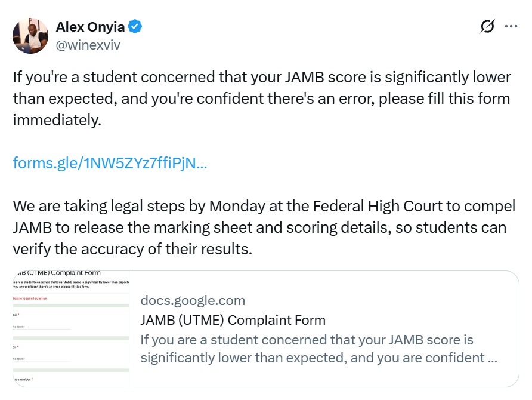Click the Grok slashed-circle icon

487,27
